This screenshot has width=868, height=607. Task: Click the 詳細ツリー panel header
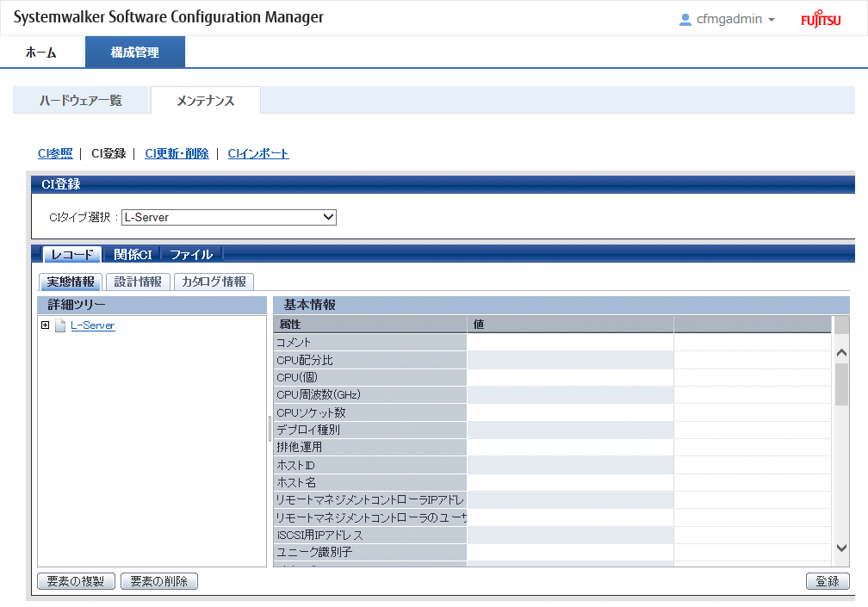[152, 305]
